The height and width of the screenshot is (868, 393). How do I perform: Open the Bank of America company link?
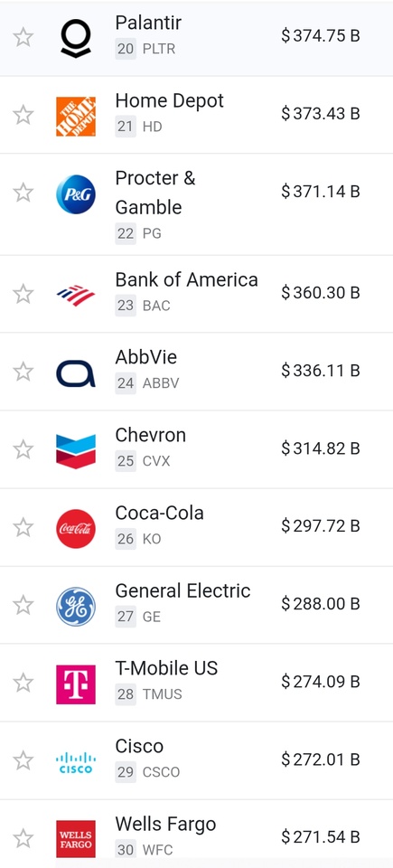pos(186,280)
